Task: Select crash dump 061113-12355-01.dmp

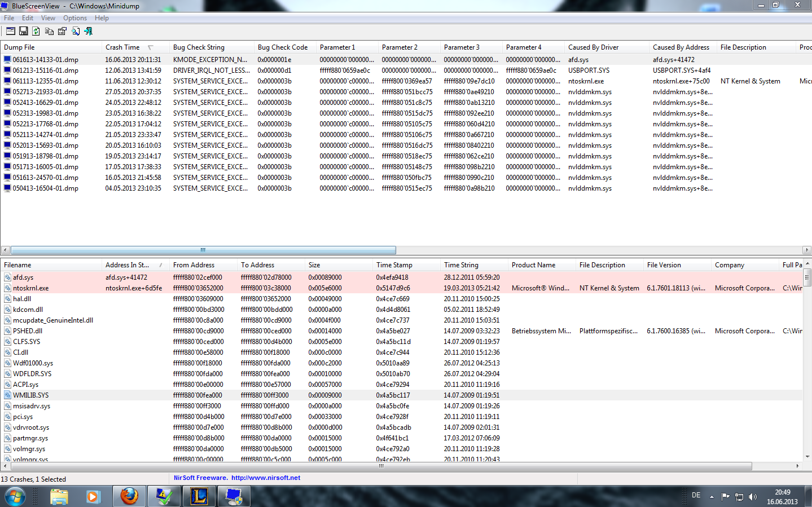Action: click(46, 81)
